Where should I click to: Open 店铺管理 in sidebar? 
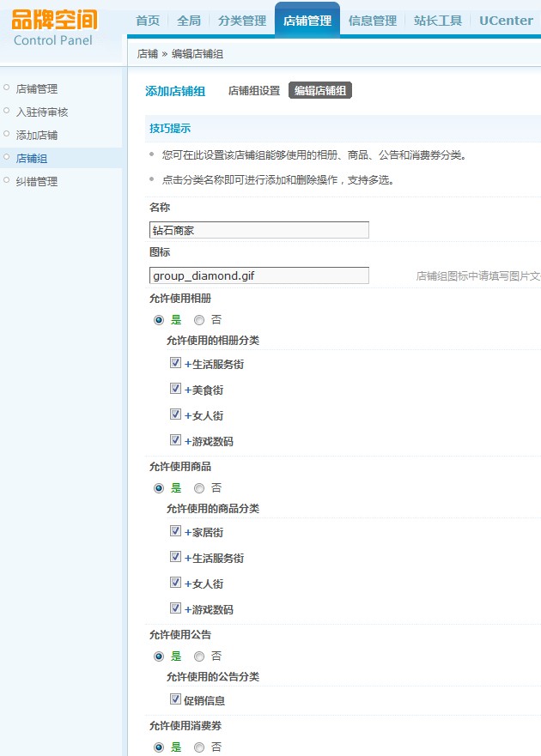37,88
